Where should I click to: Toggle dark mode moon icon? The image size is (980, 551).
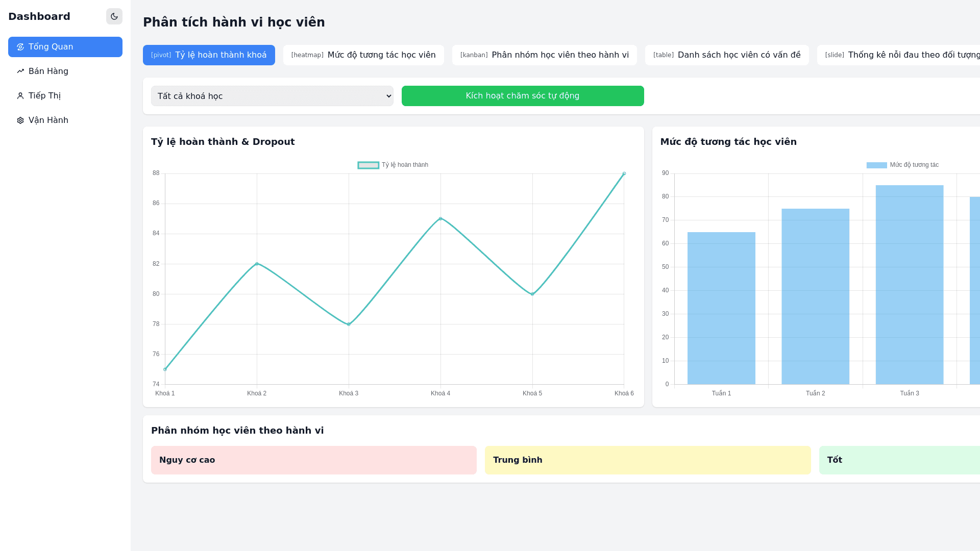pyautogui.click(x=114, y=16)
